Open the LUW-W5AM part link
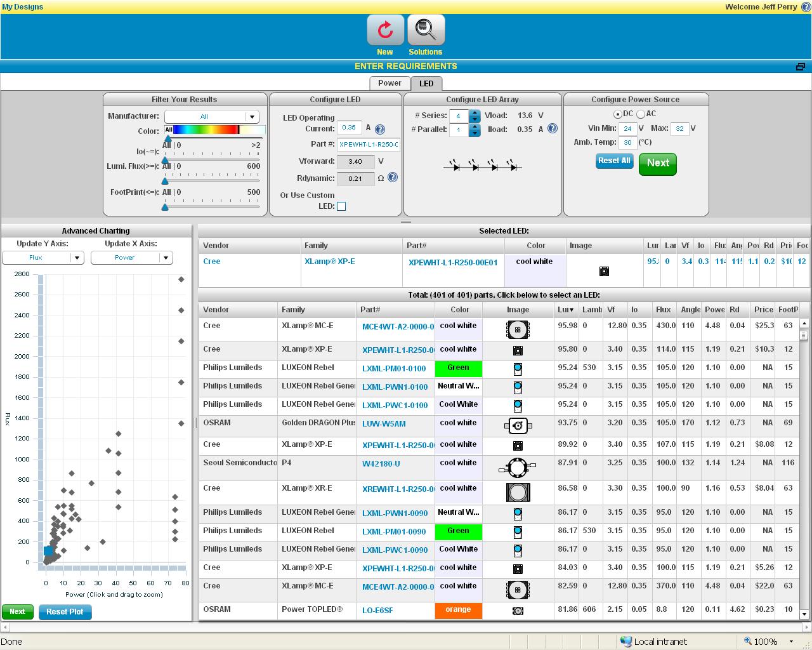The width and height of the screenshot is (812, 650). [384, 423]
